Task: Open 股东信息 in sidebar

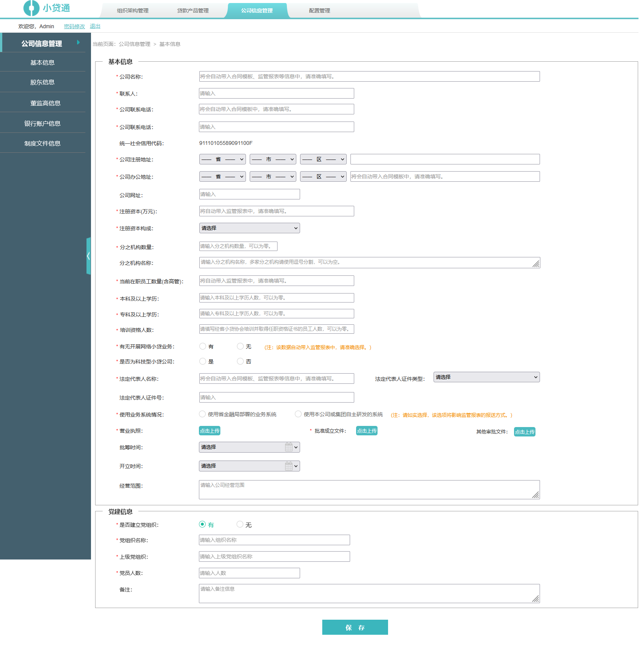Action: pos(42,82)
